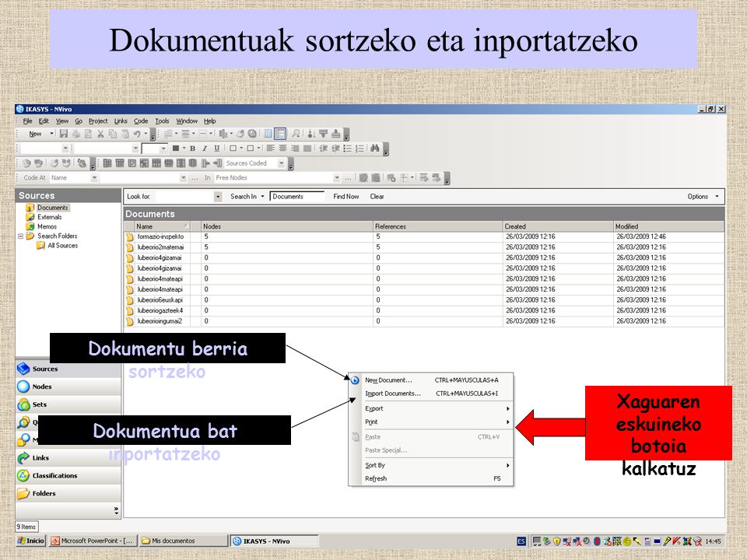Select Memos in the Sources tree
The height and width of the screenshot is (560, 747).
pyautogui.click(x=47, y=226)
